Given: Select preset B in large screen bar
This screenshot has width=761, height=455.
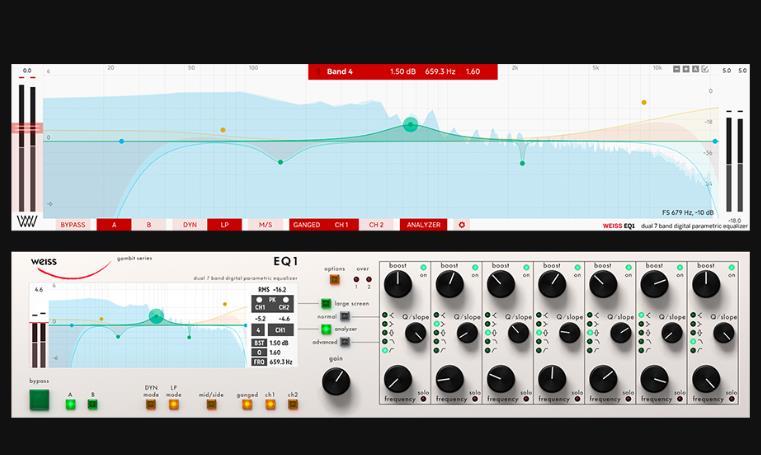Looking at the screenshot, I should pyautogui.click(x=149, y=225).
